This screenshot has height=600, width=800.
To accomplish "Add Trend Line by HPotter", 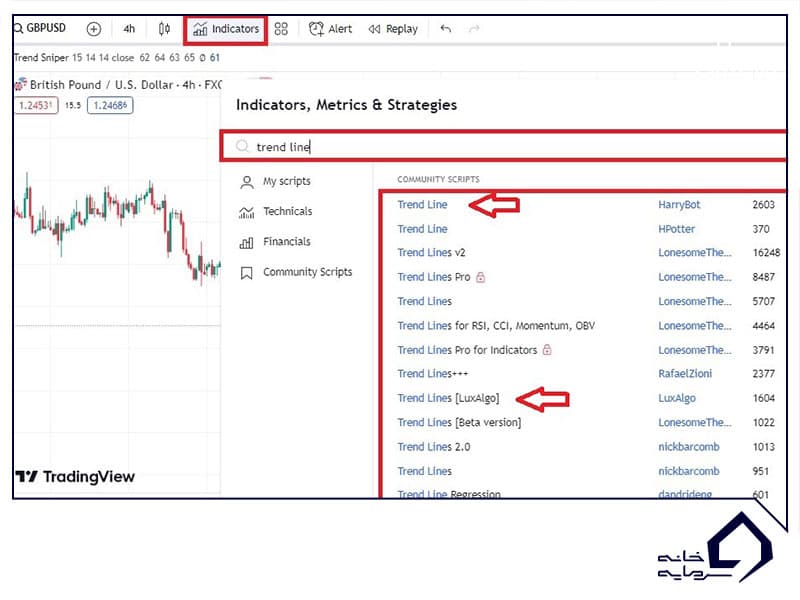I will pos(422,229).
